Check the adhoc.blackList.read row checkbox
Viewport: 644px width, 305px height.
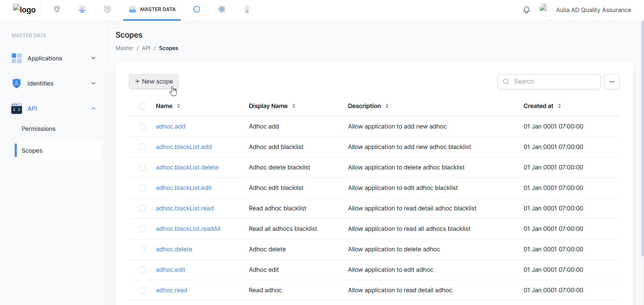coord(142,208)
